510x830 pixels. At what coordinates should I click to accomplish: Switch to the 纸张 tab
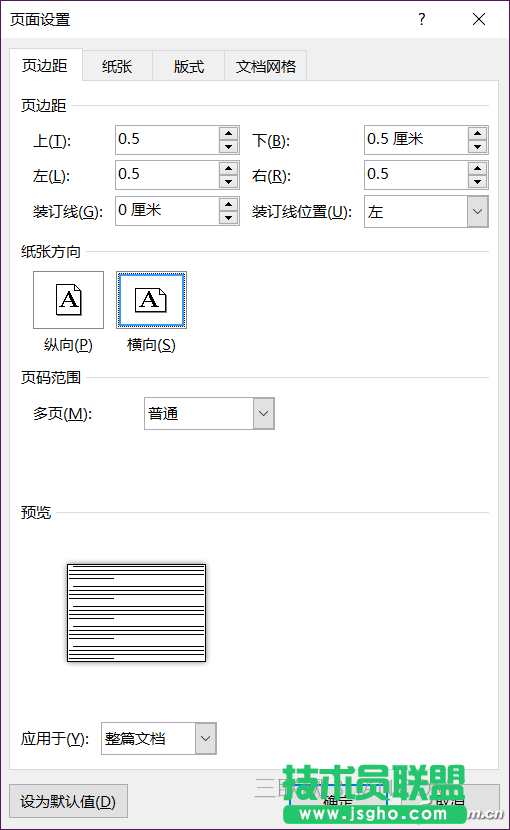[x=117, y=66]
